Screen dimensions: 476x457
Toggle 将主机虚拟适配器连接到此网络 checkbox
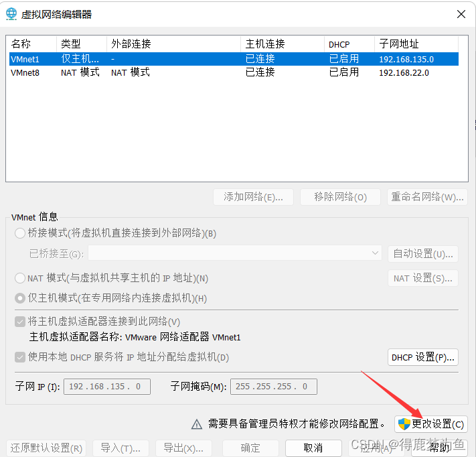click(20, 322)
